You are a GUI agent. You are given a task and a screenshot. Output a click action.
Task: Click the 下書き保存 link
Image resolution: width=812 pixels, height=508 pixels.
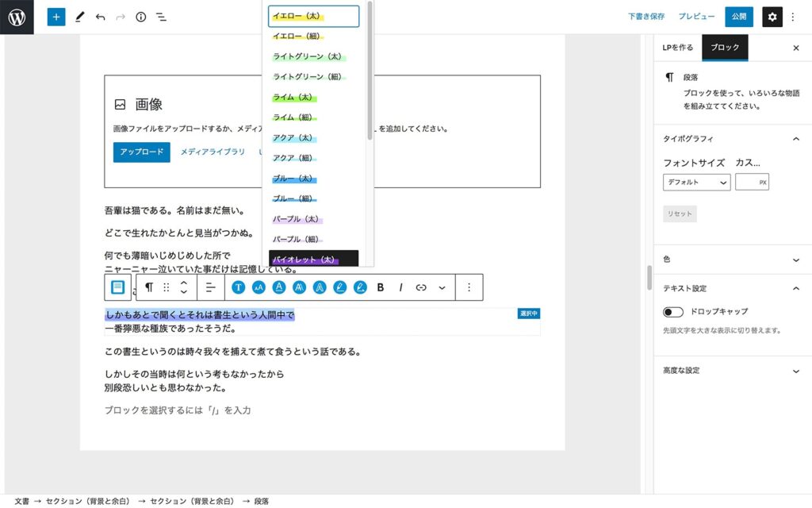pyautogui.click(x=646, y=17)
